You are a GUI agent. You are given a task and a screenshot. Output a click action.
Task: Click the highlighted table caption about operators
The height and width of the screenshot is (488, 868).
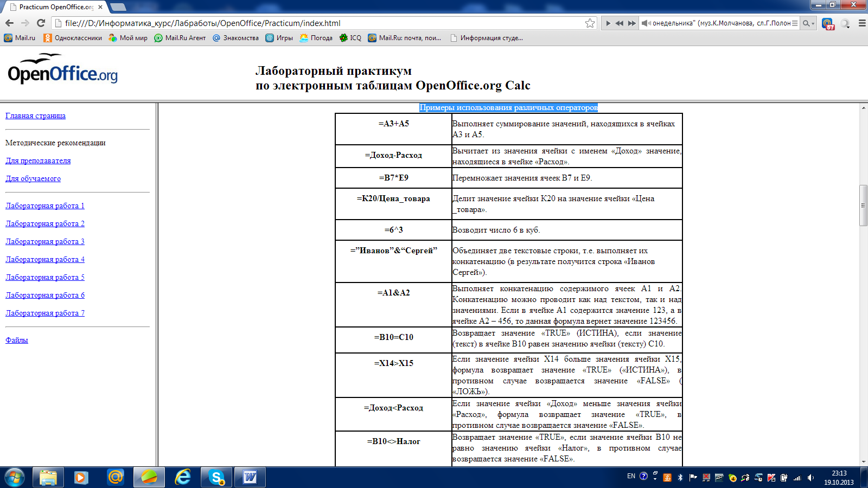click(x=508, y=107)
